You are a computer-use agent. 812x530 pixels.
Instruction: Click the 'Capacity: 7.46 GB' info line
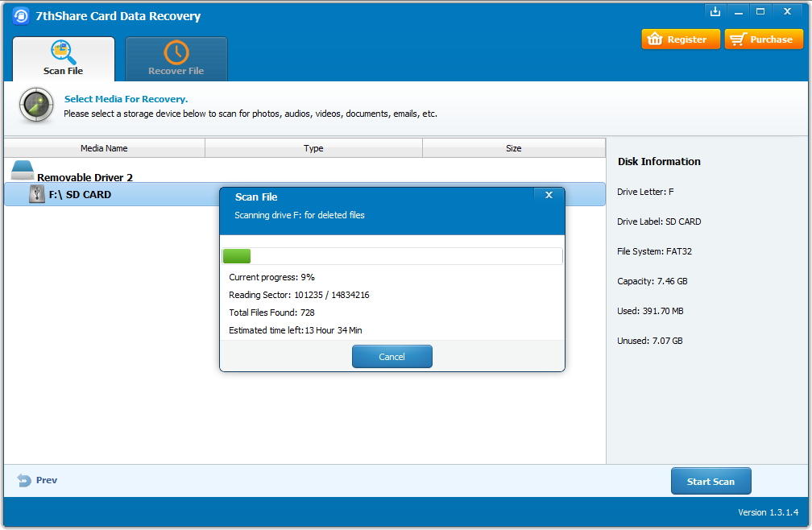pos(652,282)
